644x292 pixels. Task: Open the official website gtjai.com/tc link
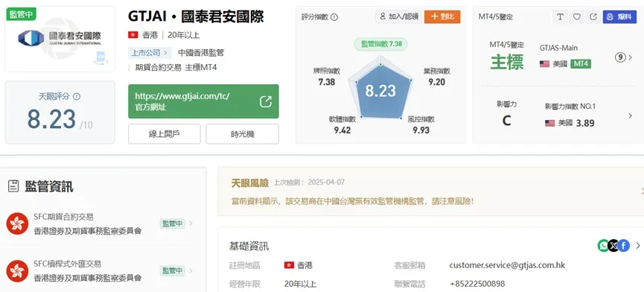pos(203,101)
